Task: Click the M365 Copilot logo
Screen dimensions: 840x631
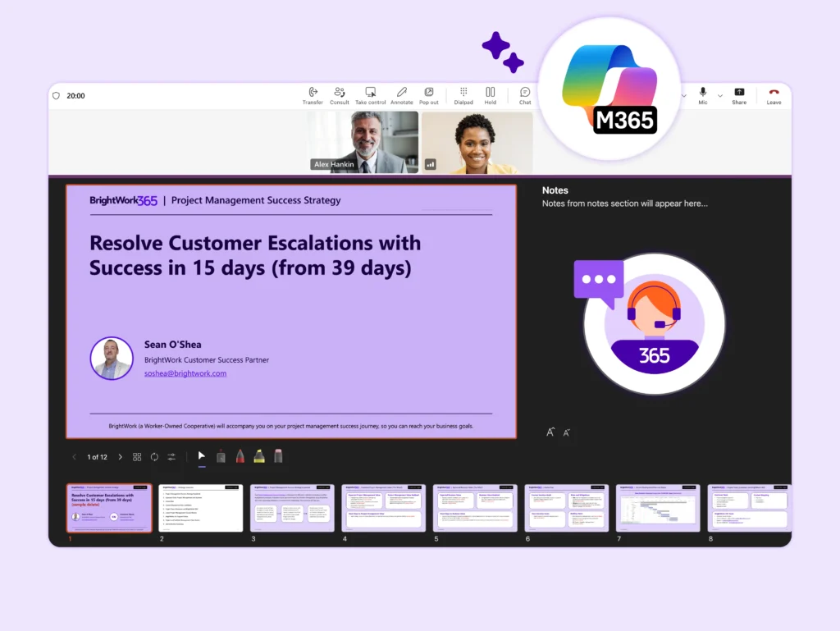Action: 609,89
